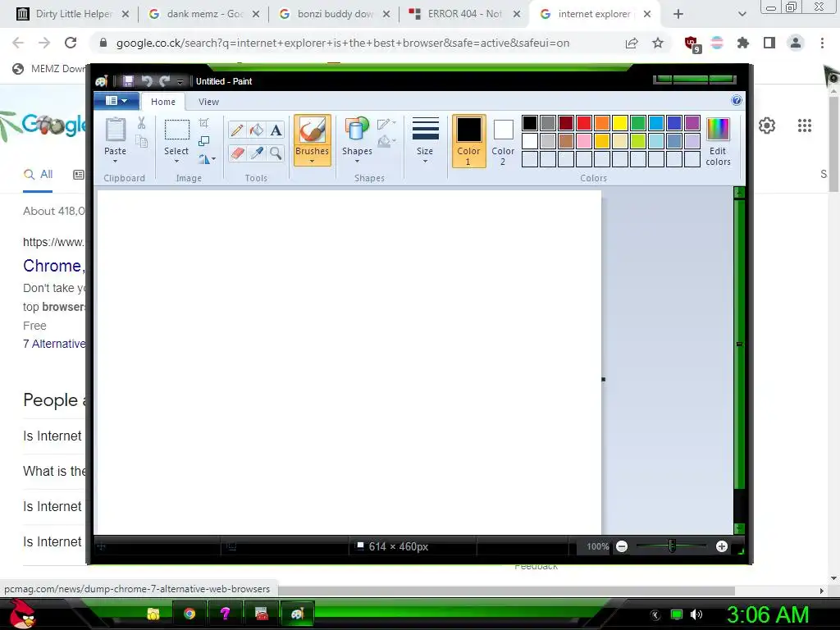Viewport: 840px width, 630px height.
Task: Click the Angry Birds start button
Action: click(21, 614)
